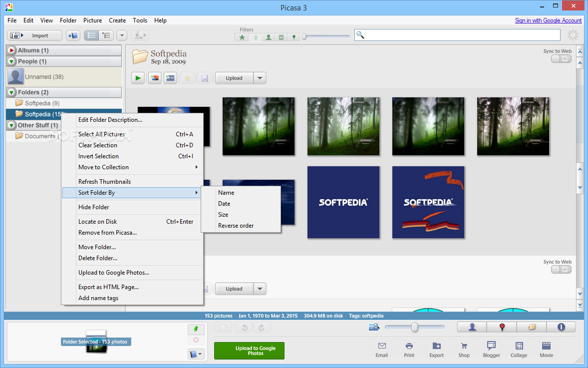The height and width of the screenshot is (368, 588).
Task: Open the Tools menu
Action: (x=140, y=20)
